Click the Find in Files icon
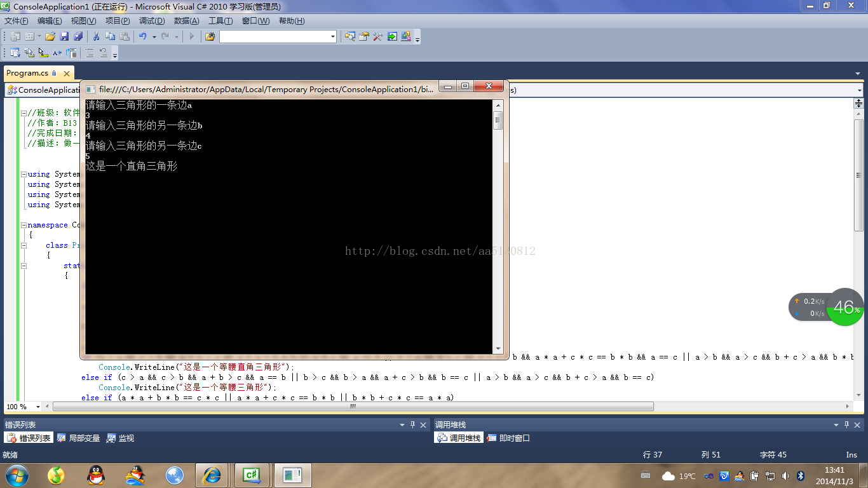Viewport: 868px width, 488px height. 210,37
